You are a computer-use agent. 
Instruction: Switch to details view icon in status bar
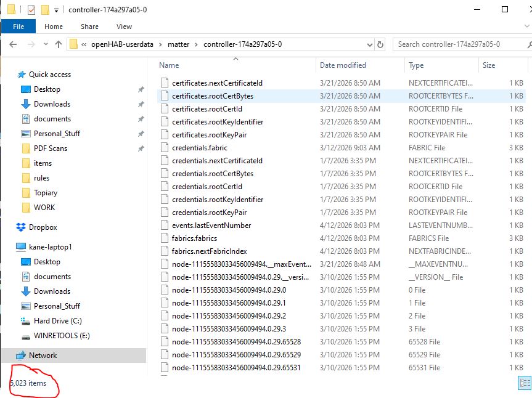pos(525,383)
